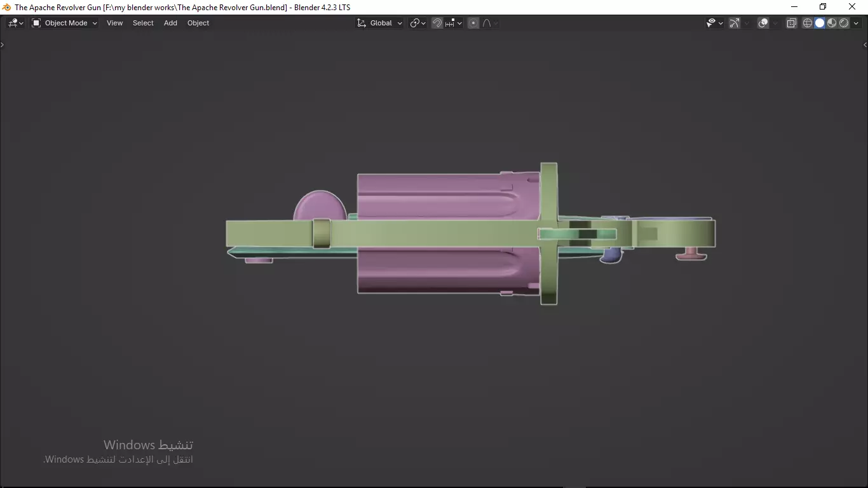
Task: Open the Object menu
Action: click(198, 23)
